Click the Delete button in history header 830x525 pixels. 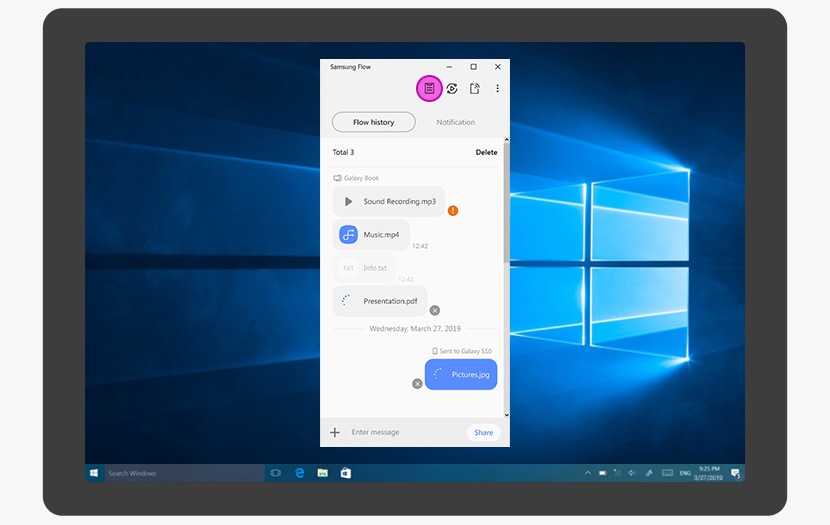[x=486, y=153]
